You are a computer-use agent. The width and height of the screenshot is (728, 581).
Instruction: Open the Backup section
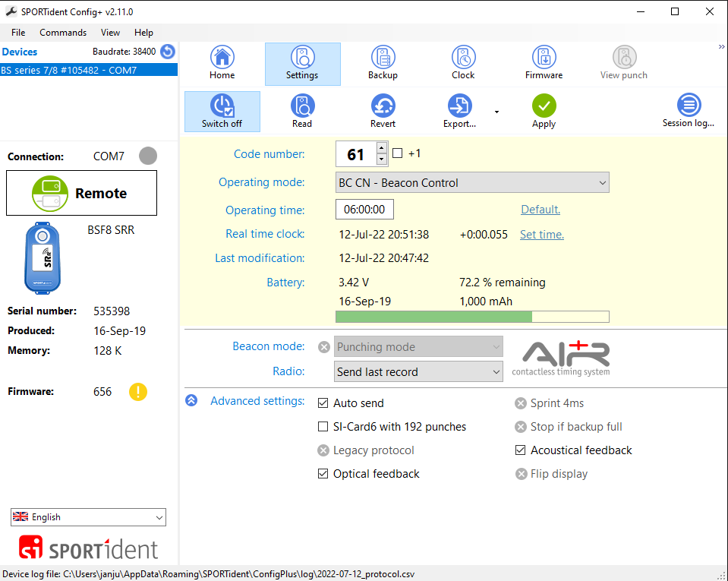[383, 62]
